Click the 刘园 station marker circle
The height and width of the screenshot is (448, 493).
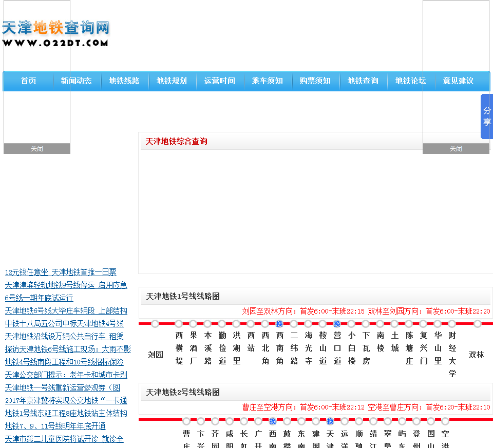[x=155, y=324]
